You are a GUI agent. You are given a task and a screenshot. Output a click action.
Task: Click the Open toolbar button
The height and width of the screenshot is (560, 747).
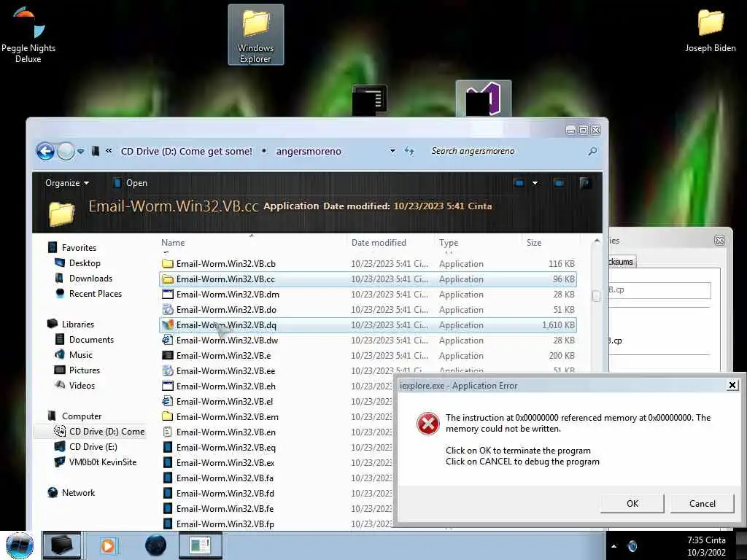pos(130,183)
